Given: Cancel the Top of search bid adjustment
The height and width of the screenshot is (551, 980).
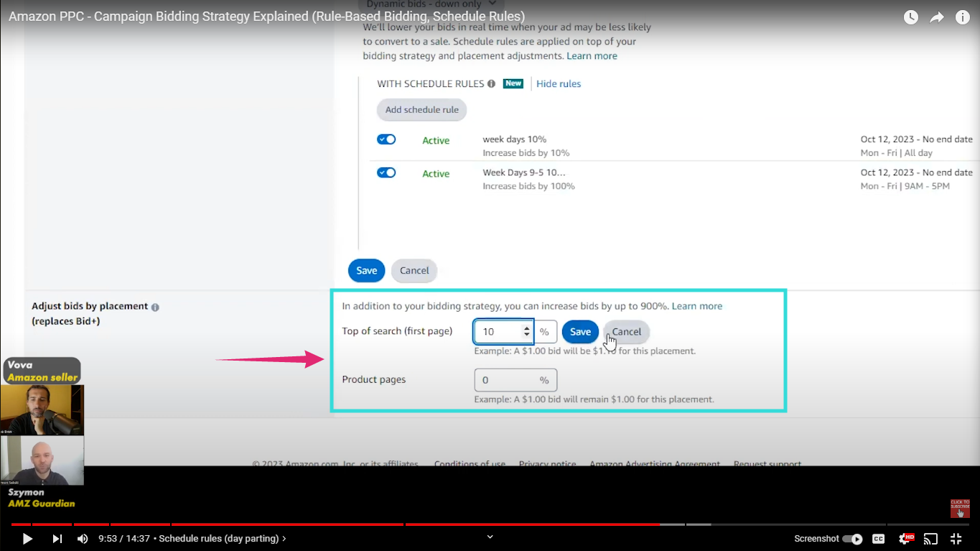Looking at the screenshot, I should point(626,331).
